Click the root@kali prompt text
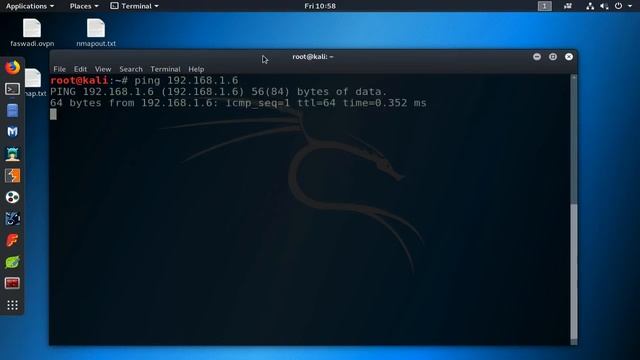Screen dimensions: 640x360 (79, 80)
